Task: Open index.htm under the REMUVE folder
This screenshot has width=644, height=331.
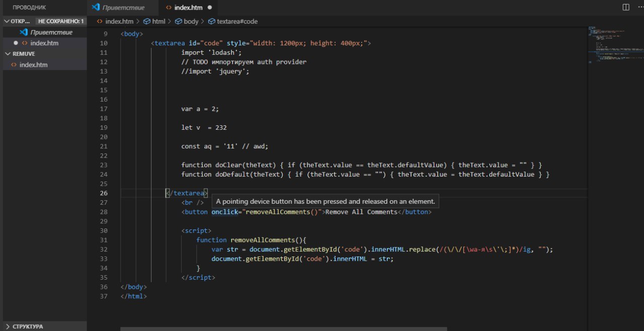Action: pos(33,65)
